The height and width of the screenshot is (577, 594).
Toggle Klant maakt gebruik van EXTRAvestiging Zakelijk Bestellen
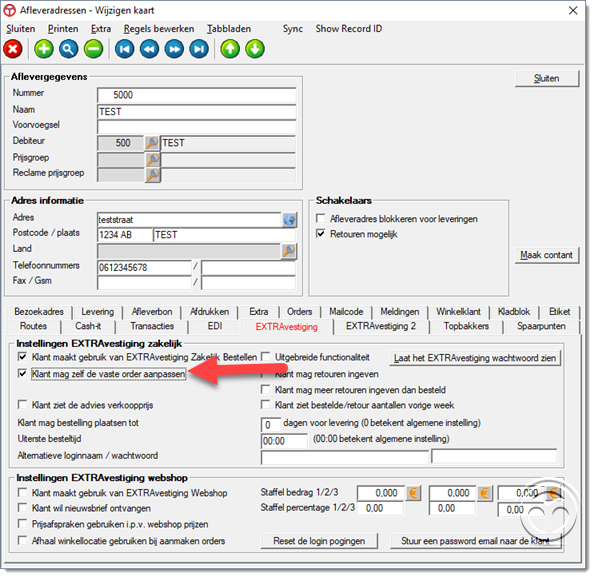point(23,357)
